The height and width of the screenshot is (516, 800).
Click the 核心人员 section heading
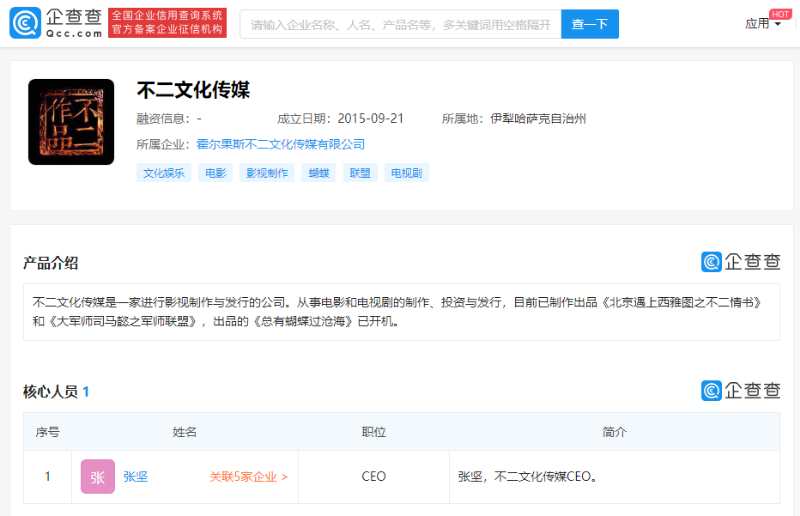point(50,392)
